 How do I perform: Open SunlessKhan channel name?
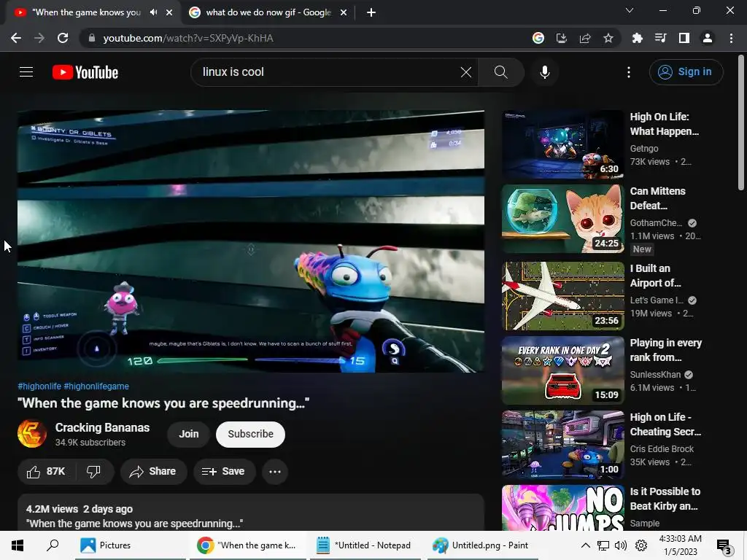(655, 374)
